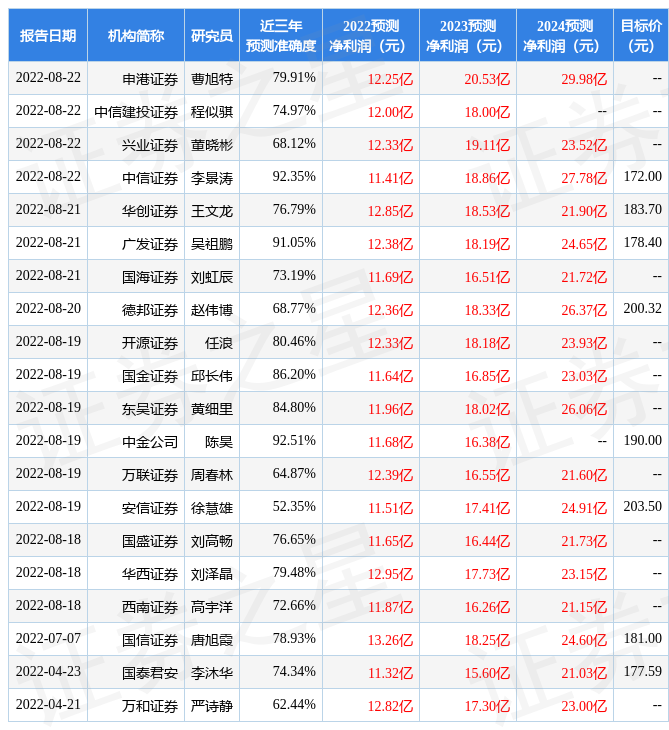
Task: Click the 近三年预测准确度 column header
Action: point(281,35)
